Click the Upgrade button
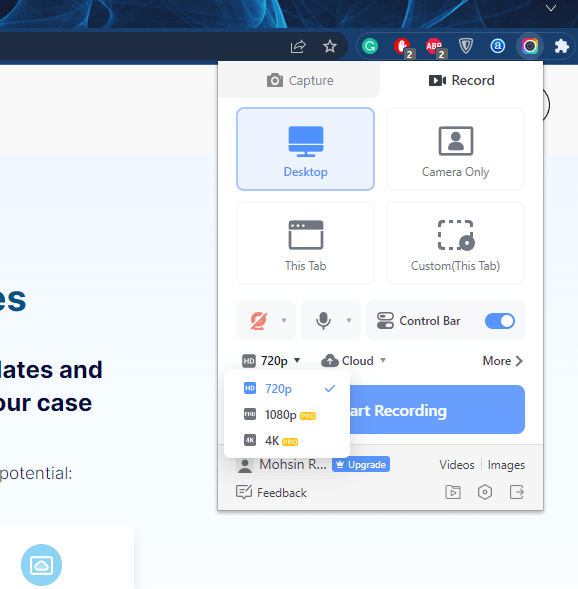Screen dimensions: 578x589 pyautogui.click(x=361, y=465)
